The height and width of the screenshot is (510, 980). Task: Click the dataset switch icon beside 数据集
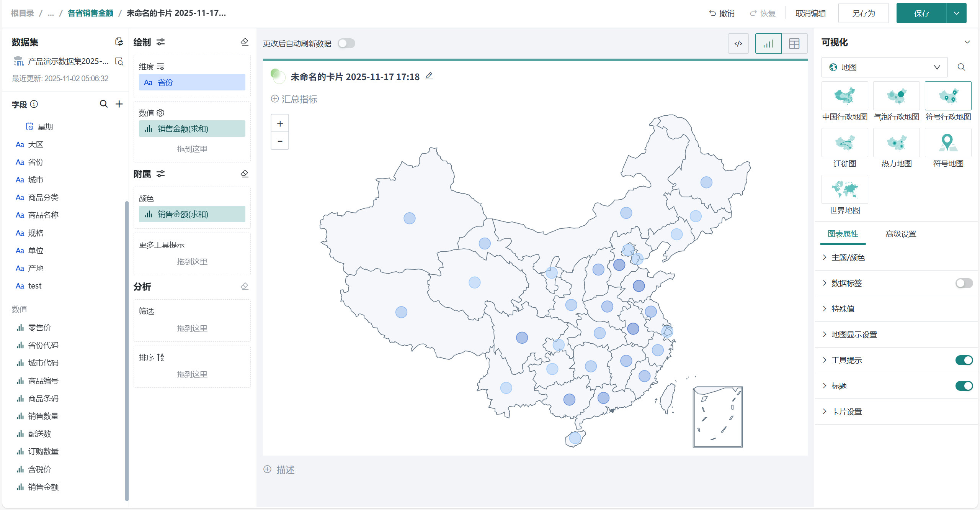[119, 42]
